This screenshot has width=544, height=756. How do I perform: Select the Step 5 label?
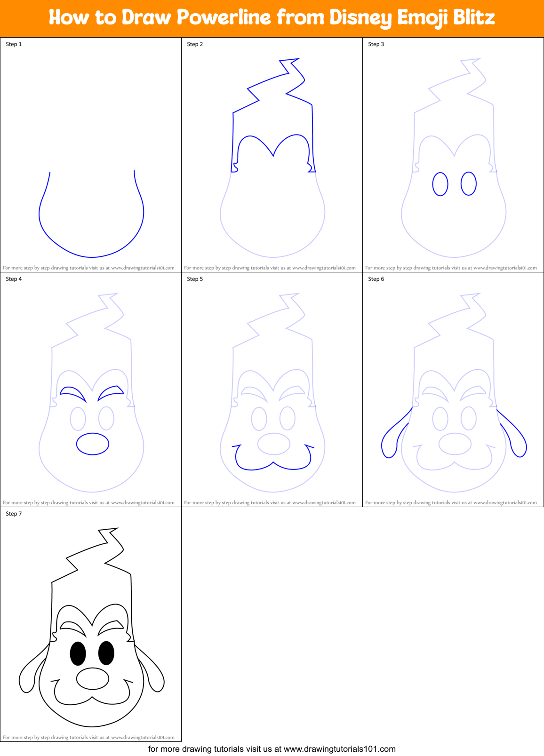195,279
